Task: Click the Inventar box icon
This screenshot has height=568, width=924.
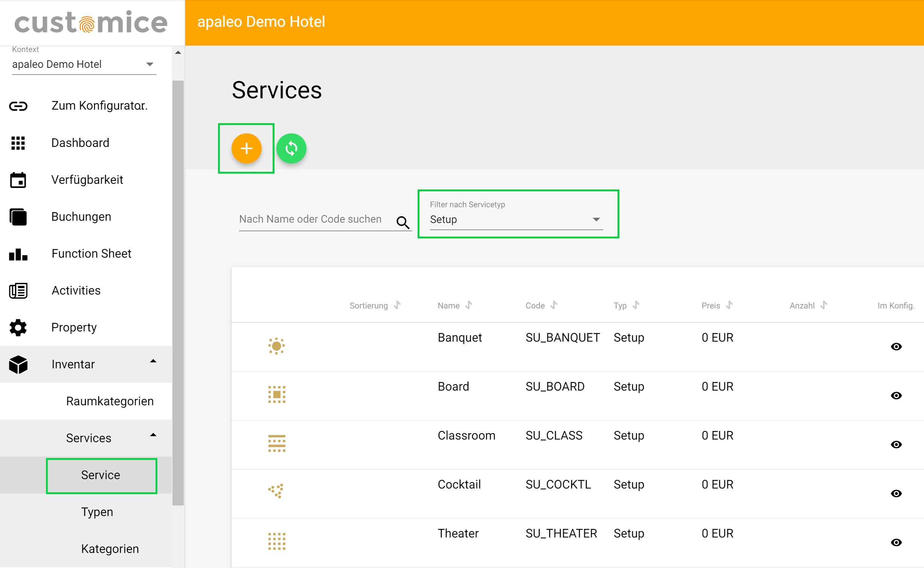Action: click(x=18, y=364)
